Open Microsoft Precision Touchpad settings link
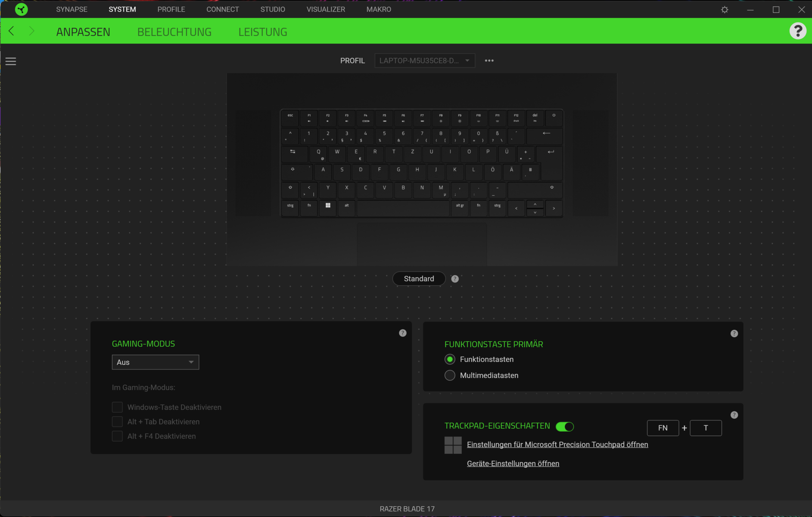 coord(557,445)
